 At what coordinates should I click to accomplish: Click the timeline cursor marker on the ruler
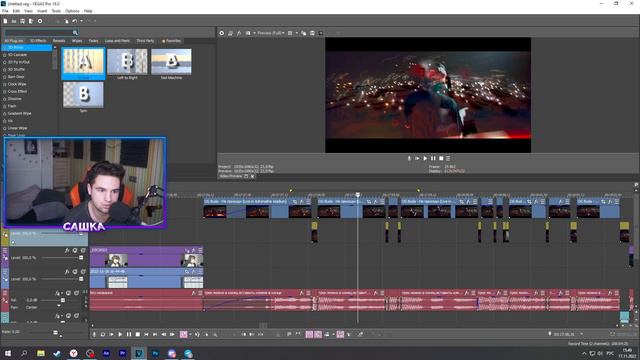coord(358,195)
